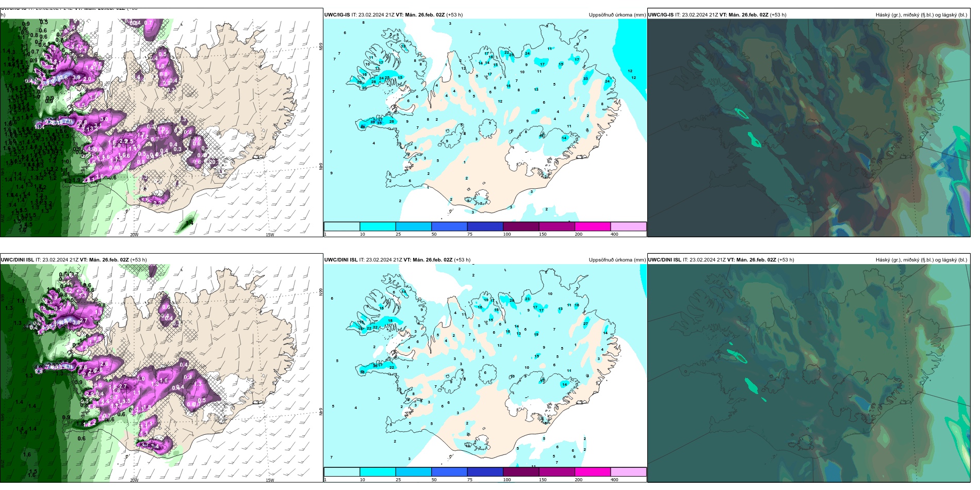
Task: Select the 25–50 mm swatch in IG-IS legend
Action: coord(413,226)
